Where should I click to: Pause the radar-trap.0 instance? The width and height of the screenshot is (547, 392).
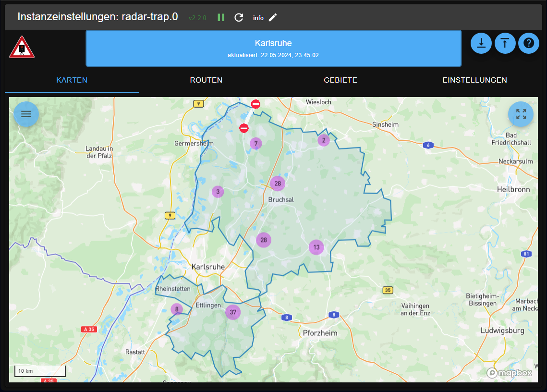pos(221,17)
